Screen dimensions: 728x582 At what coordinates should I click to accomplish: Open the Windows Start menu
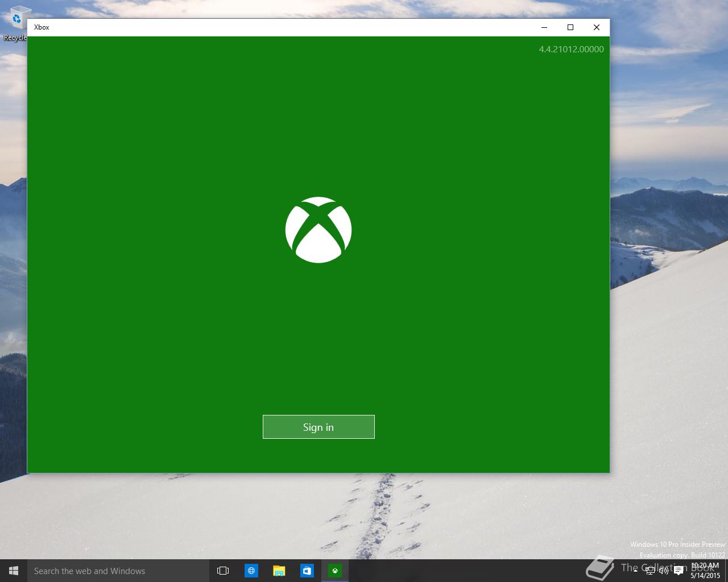click(x=14, y=571)
